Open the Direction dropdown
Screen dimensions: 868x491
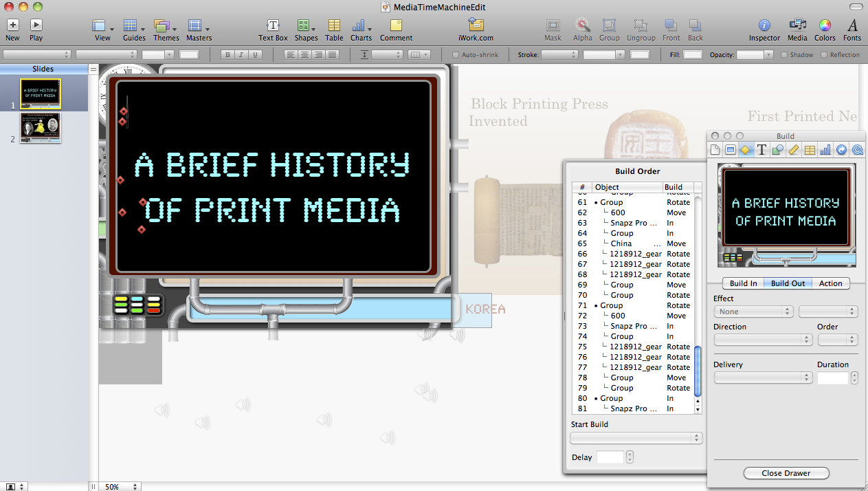click(x=763, y=340)
